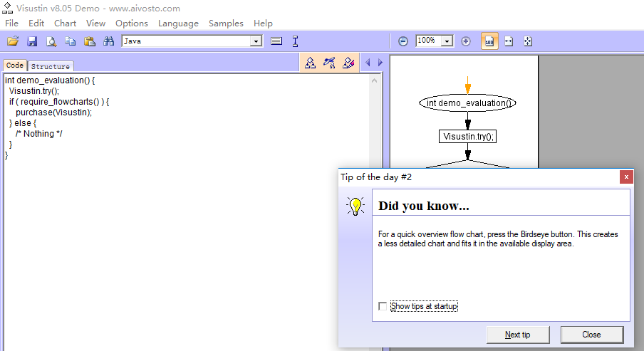The height and width of the screenshot is (351, 644).
Task: Enable Show tips at startup checkbox
Action: (x=383, y=306)
